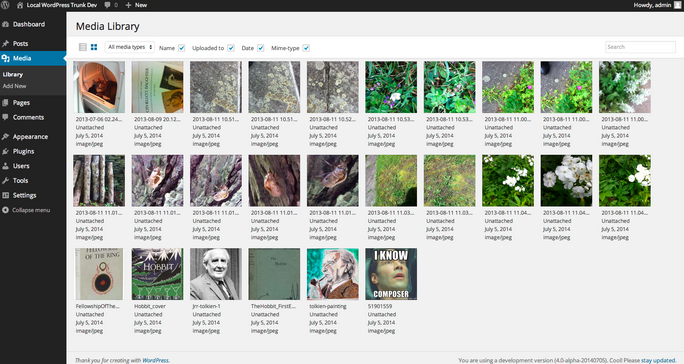Click the Pages sidebar icon
This screenshot has width=684, height=364.
(x=6, y=103)
